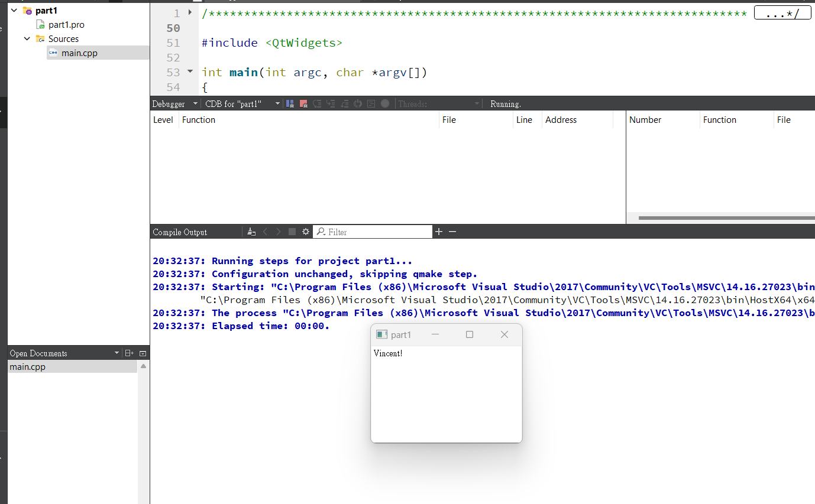Collapse the Sources folder

pyautogui.click(x=27, y=38)
